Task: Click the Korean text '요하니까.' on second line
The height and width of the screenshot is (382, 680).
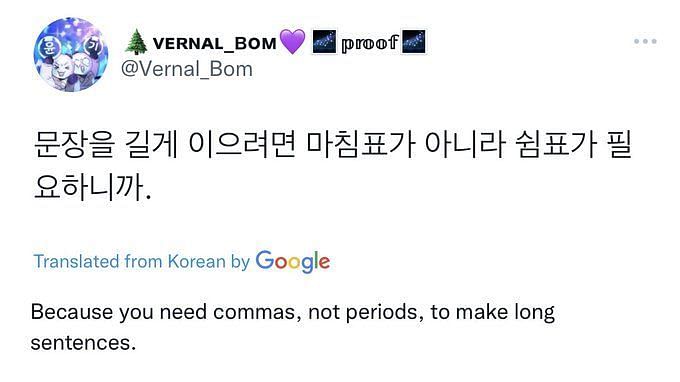Action: tap(92, 187)
